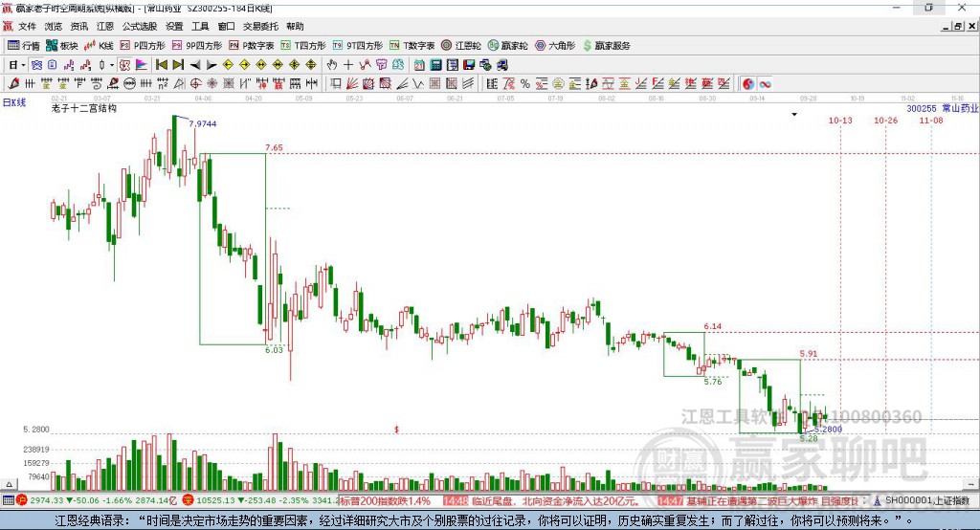Select the hand pan tool
Viewport: 980px width, 530px height.
click(x=332, y=65)
